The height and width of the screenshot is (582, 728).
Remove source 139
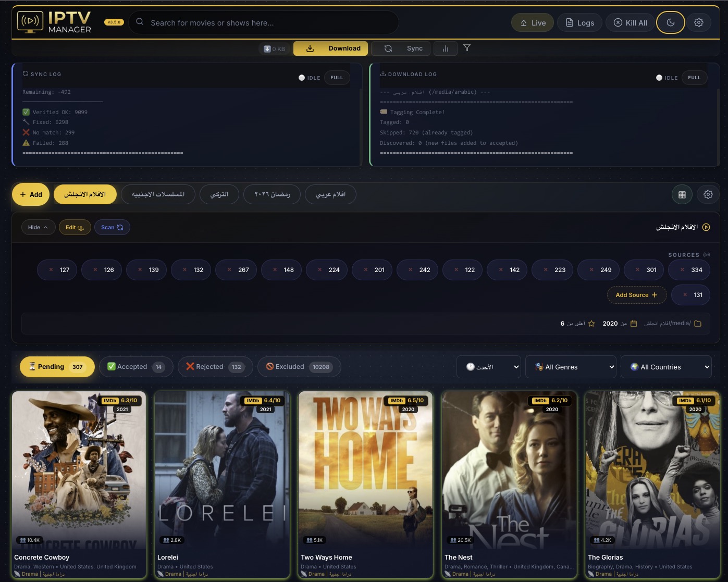click(x=140, y=270)
